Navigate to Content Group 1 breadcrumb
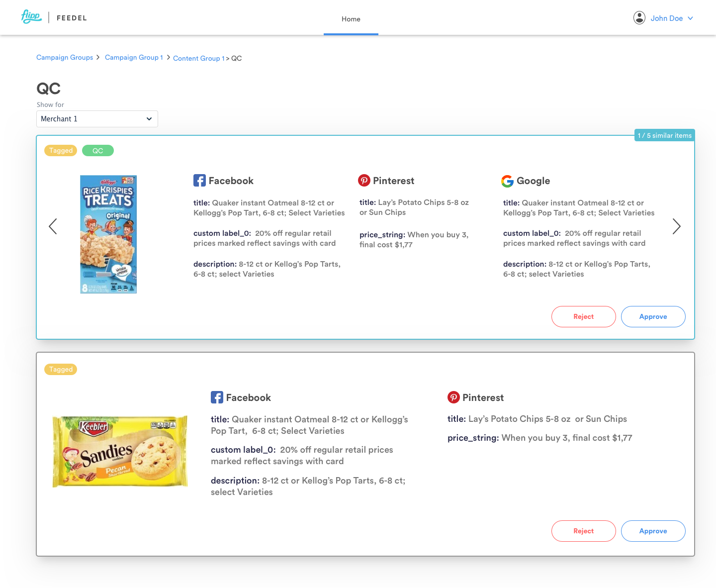This screenshot has width=716, height=588. [x=199, y=58]
